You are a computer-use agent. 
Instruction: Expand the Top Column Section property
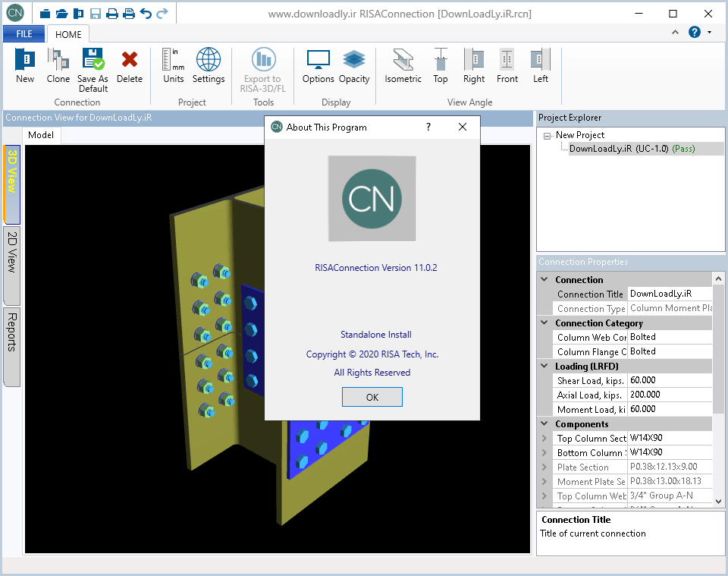pos(544,439)
